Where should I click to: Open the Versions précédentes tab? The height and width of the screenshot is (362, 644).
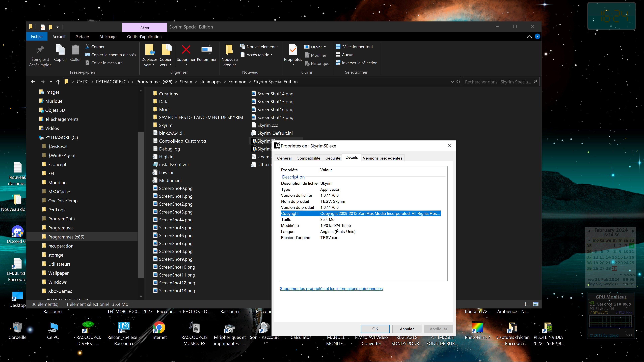[382, 158]
